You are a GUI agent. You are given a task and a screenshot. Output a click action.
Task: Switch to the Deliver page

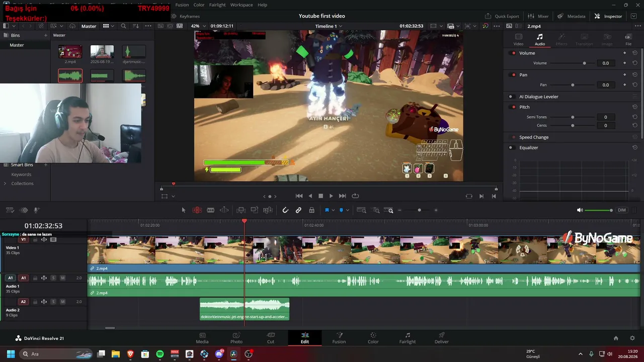pyautogui.click(x=442, y=338)
